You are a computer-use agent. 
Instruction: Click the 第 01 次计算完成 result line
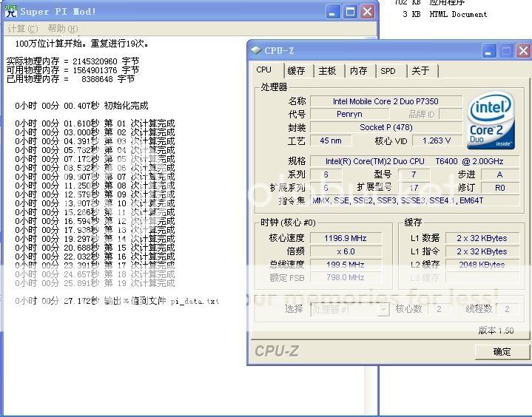[x=95, y=123]
